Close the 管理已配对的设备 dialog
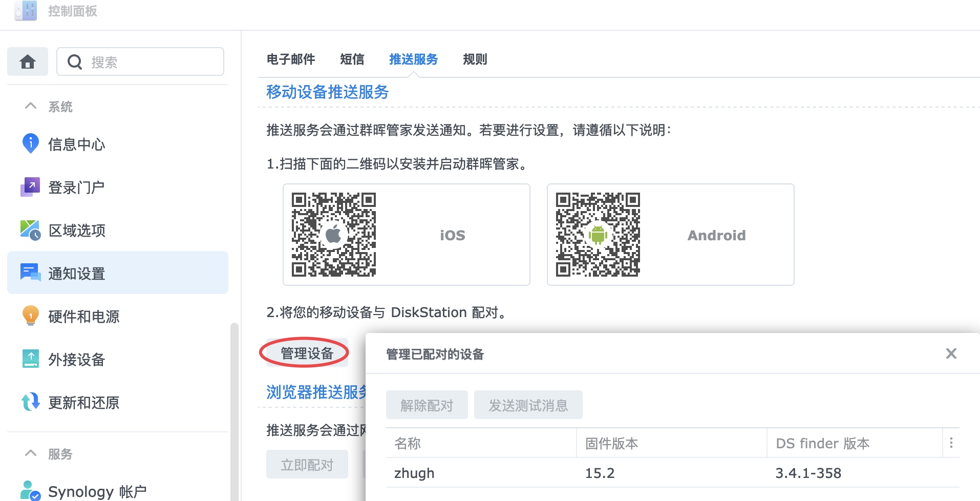The height and width of the screenshot is (501, 980). click(951, 353)
